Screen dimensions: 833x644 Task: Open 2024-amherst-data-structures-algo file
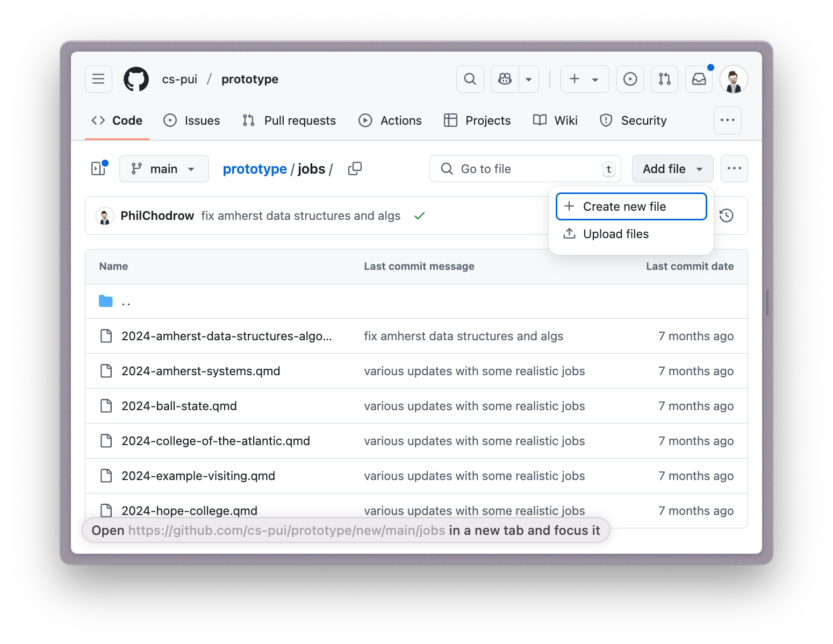click(x=227, y=336)
